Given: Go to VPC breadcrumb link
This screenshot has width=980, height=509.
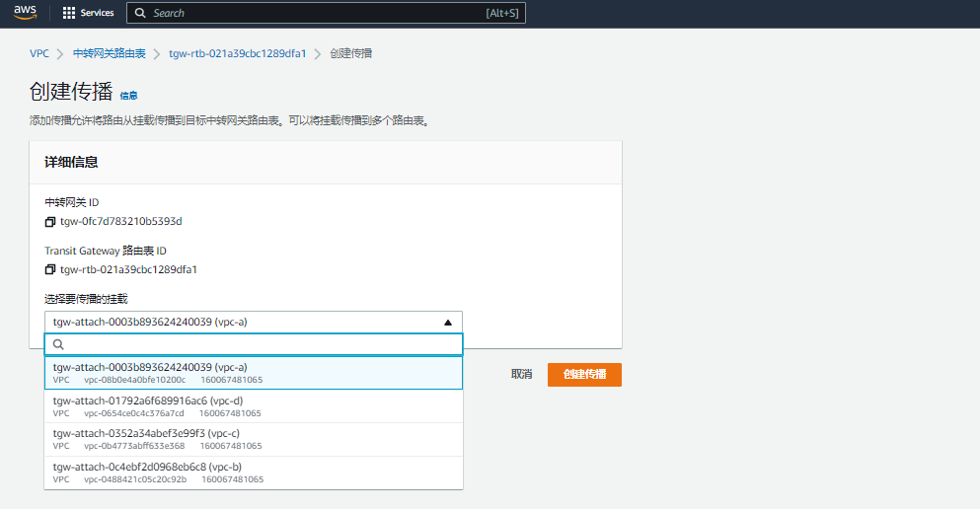Looking at the screenshot, I should (38, 53).
